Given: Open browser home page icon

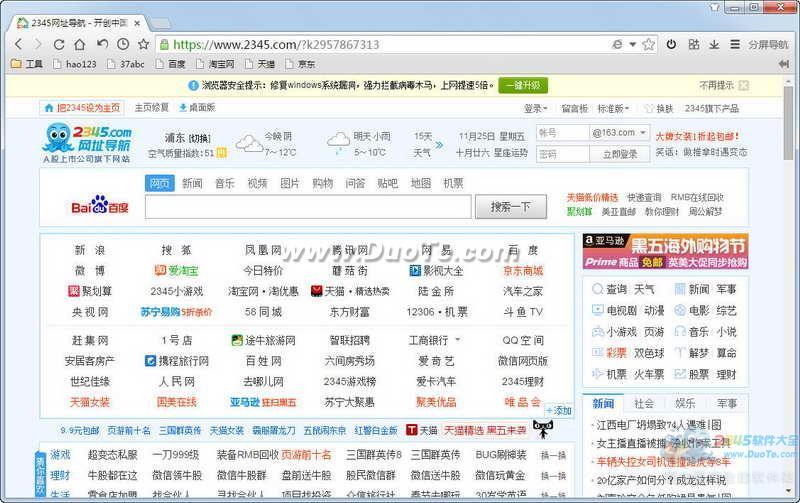Looking at the screenshot, I should 80,44.
